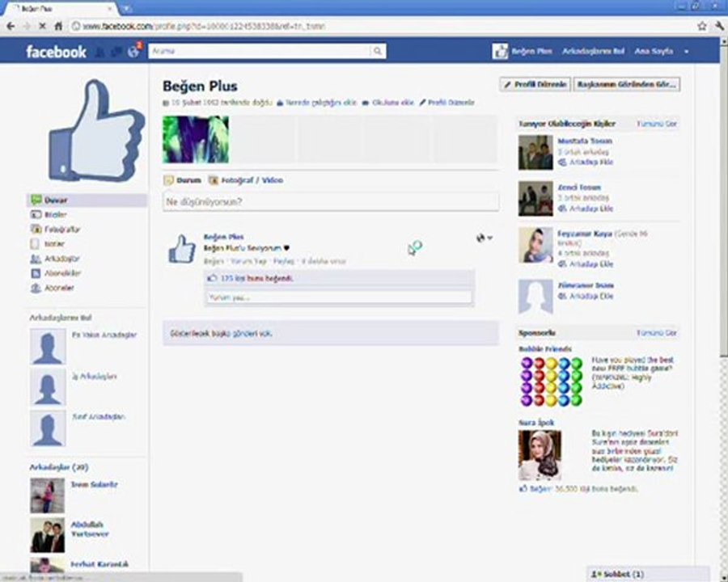
Task: Open notifications globe with red badge
Action: click(x=134, y=51)
